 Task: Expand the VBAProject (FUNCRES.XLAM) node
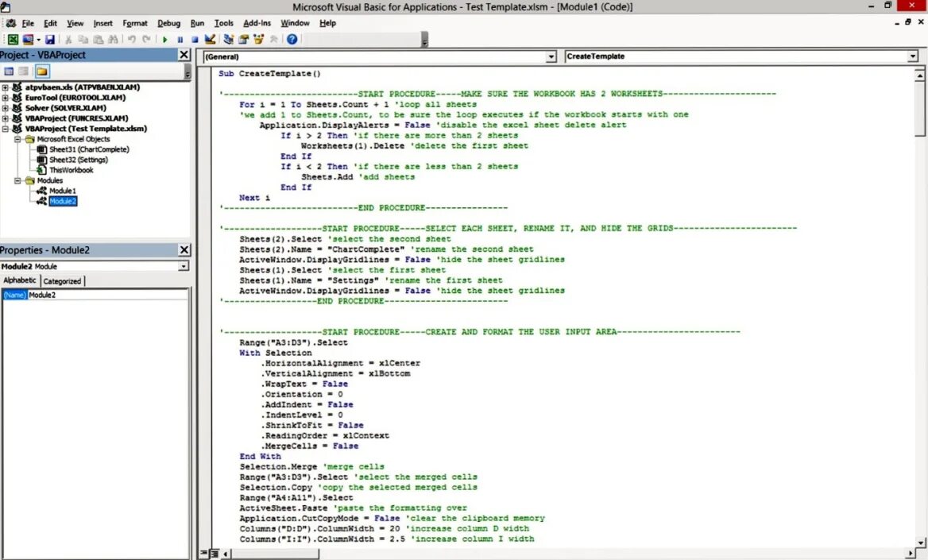coord(6,118)
